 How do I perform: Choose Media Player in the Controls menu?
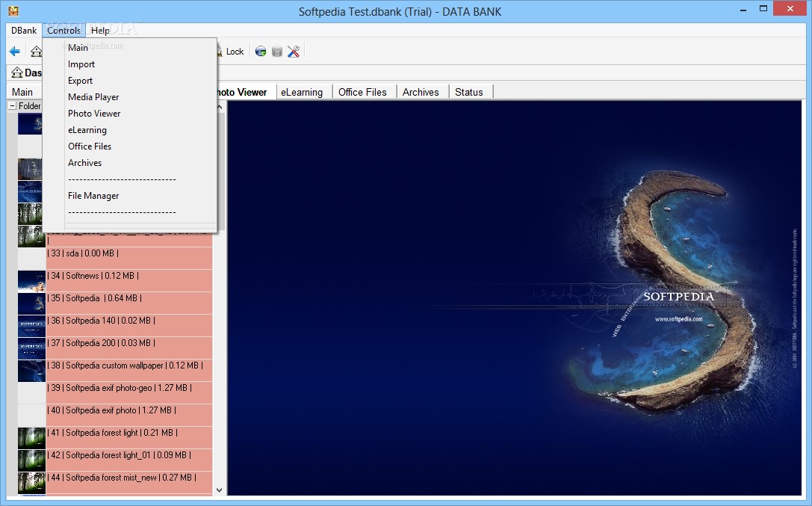pyautogui.click(x=93, y=97)
